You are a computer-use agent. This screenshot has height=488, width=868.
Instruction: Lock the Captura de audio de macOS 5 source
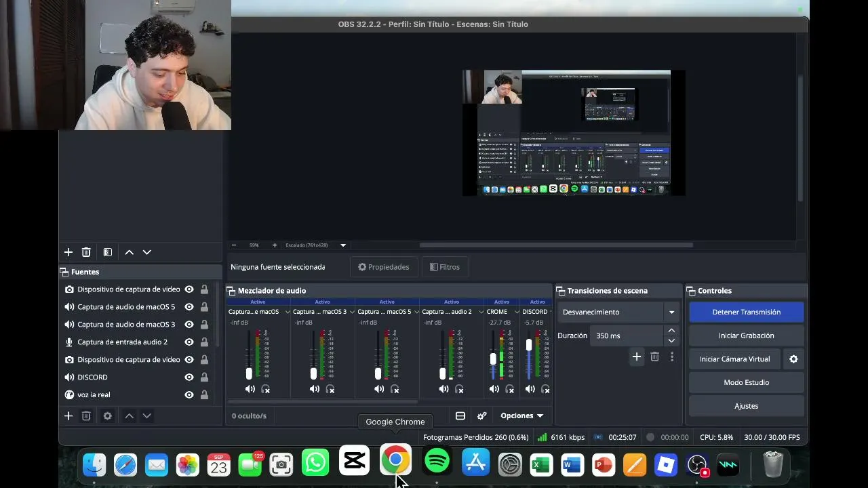[x=204, y=306]
